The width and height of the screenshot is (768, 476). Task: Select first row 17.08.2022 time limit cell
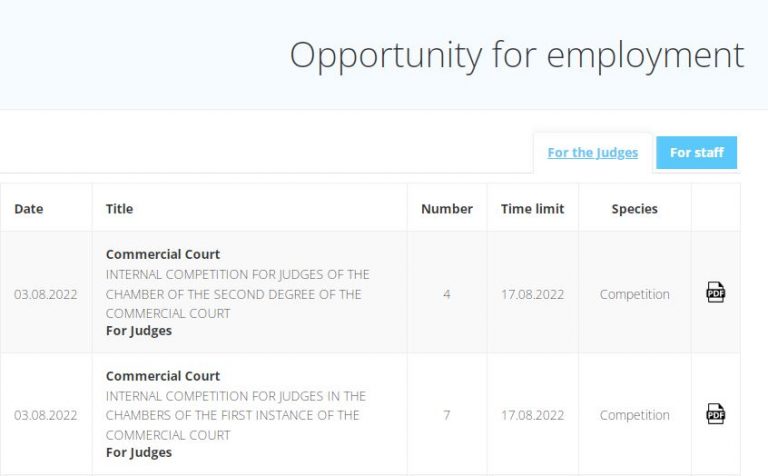tap(532, 294)
